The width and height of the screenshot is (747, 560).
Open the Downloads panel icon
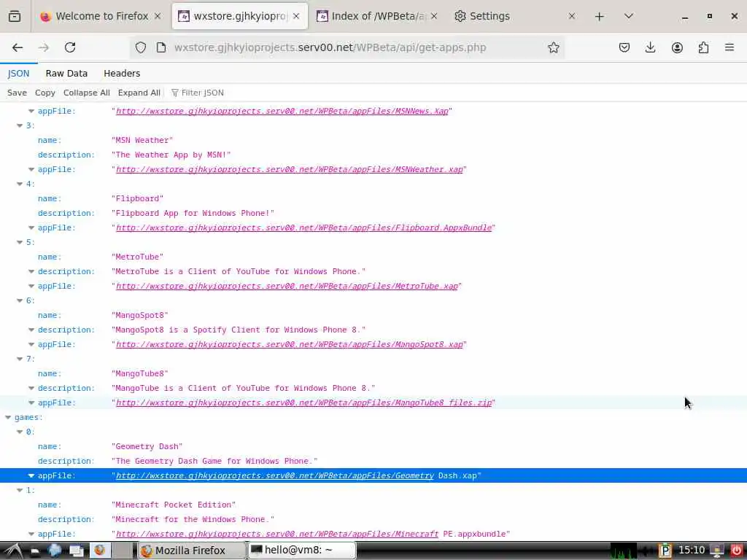[x=650, y=47]
